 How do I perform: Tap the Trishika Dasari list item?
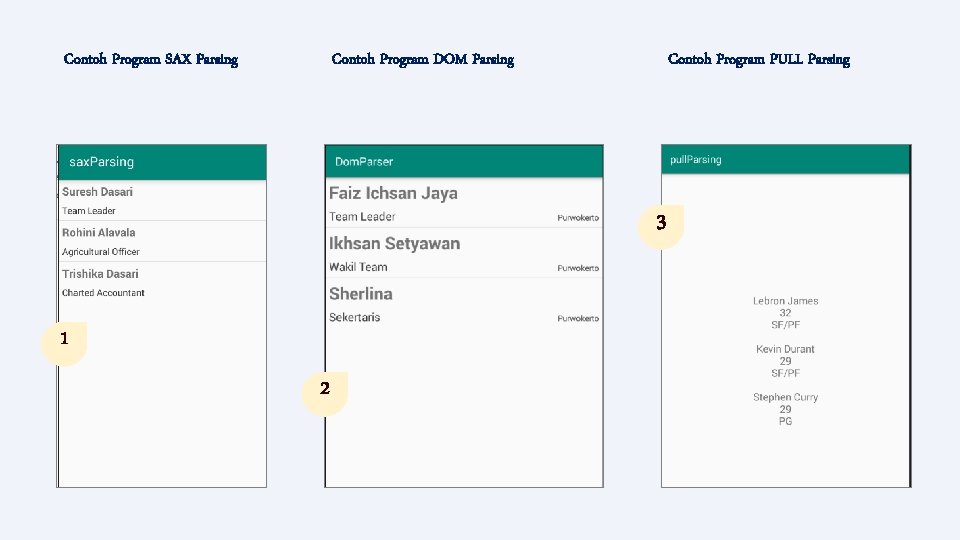(x=162, y=282)
